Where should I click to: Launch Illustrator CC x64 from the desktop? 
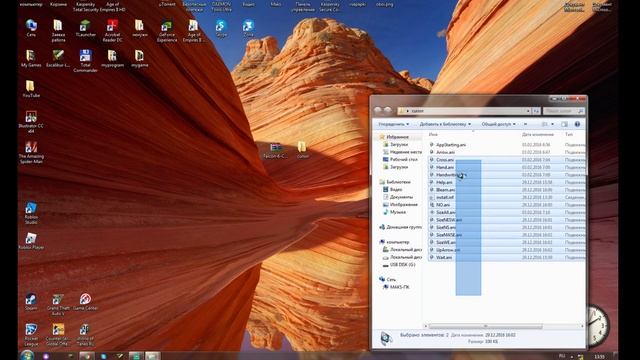tap(31, 122)
